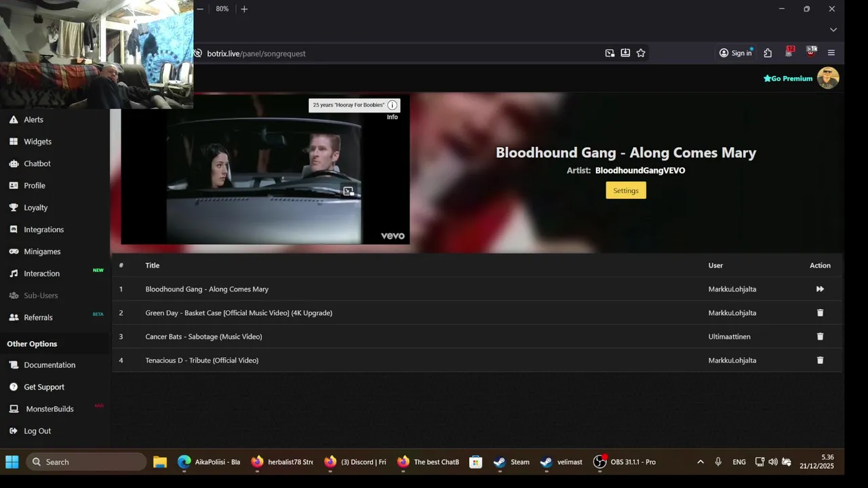The image size is (868, 488).
Task: Click the Minigames gamepad icon
Action: (x=14, y=251)
